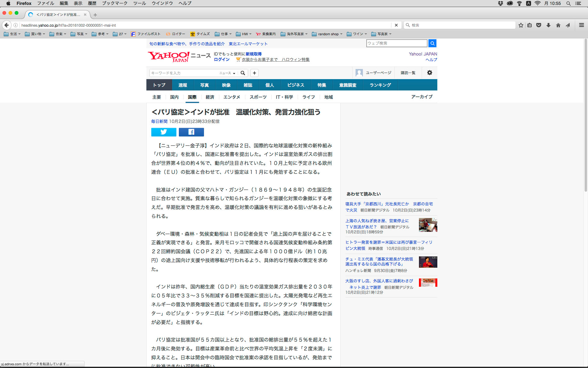The image size is (588, 368).
Task: Open the 毎日新聞 source link
Action: click(159, 121)
